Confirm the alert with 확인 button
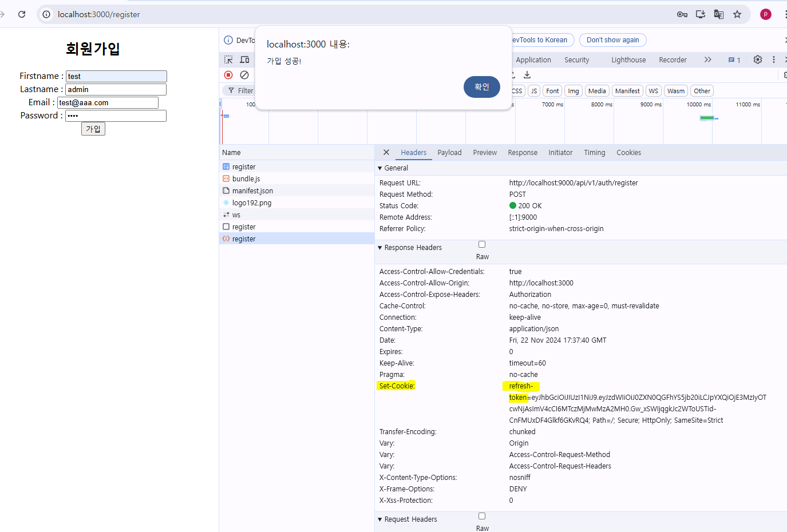Screen dimensions: 787x532 click(x=482, y=87)
